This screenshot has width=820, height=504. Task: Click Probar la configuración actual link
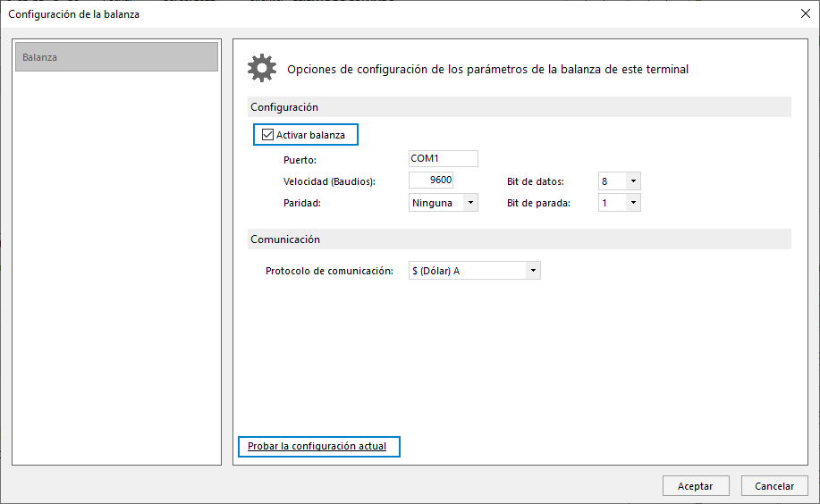point(317,447)
